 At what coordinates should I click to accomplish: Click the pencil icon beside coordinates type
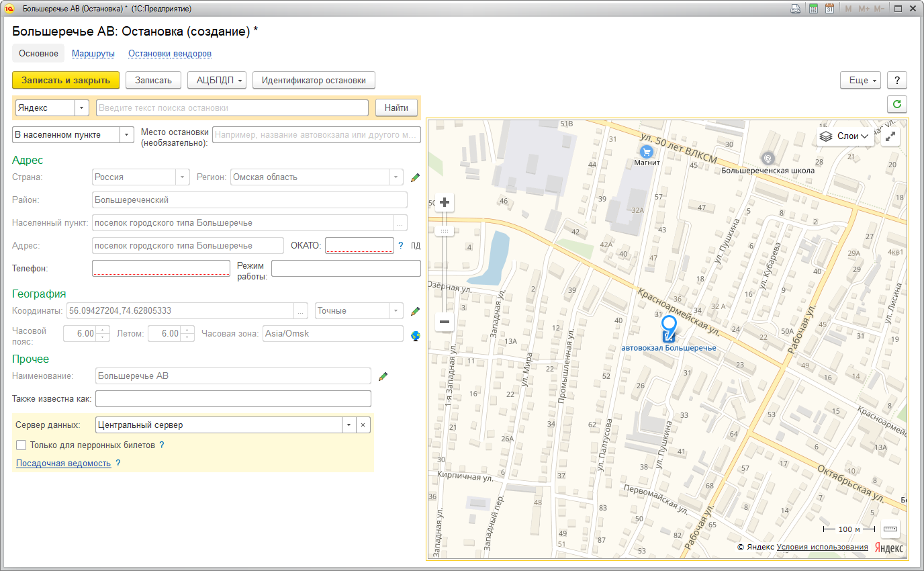click(x=416, y=311)
